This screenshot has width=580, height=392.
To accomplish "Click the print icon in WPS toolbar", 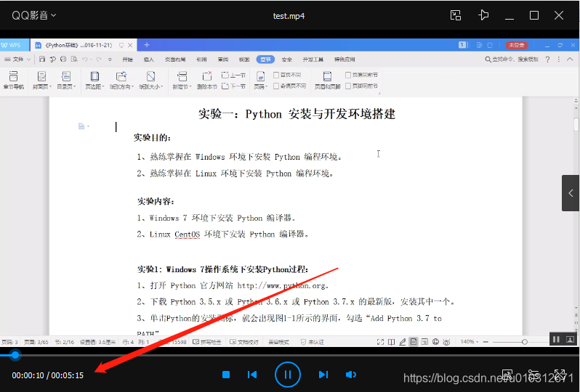I will (63, 59).
